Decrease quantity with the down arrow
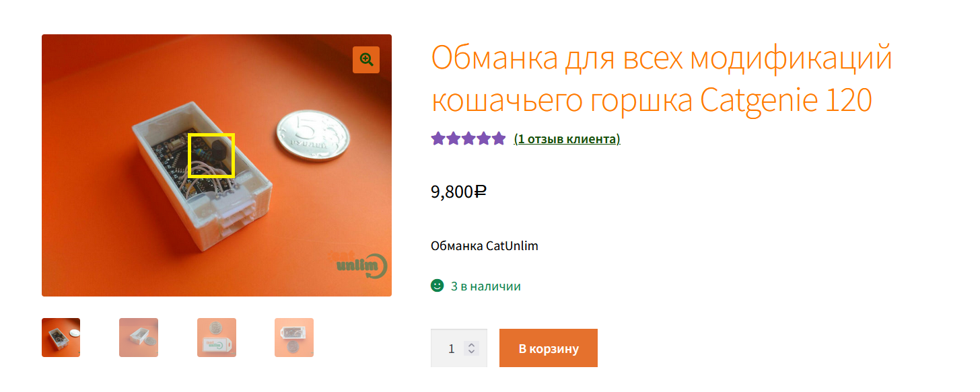 [472, 352]
